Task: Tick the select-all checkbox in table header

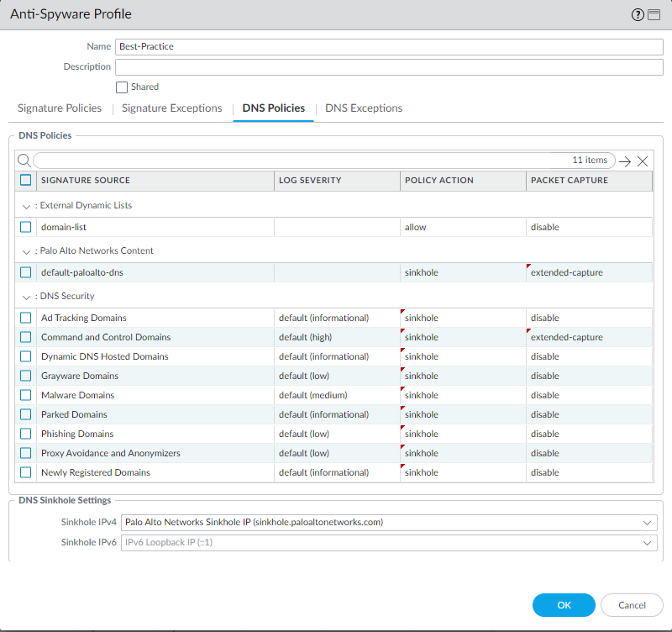Action: (26, 180)
